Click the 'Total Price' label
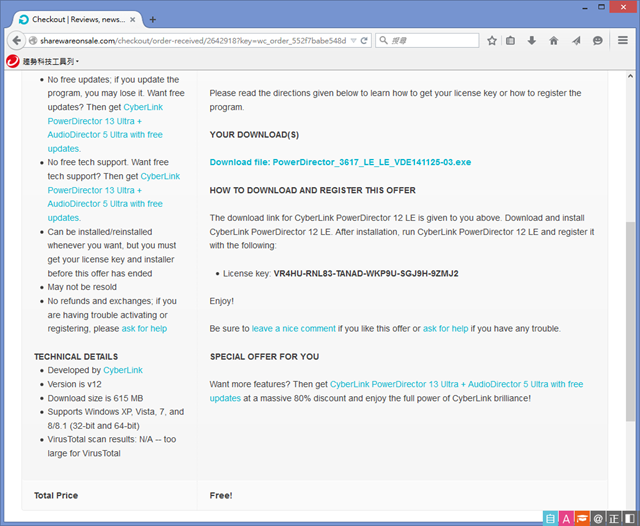Viewport: 640px width, 526px height. [56, 496]
